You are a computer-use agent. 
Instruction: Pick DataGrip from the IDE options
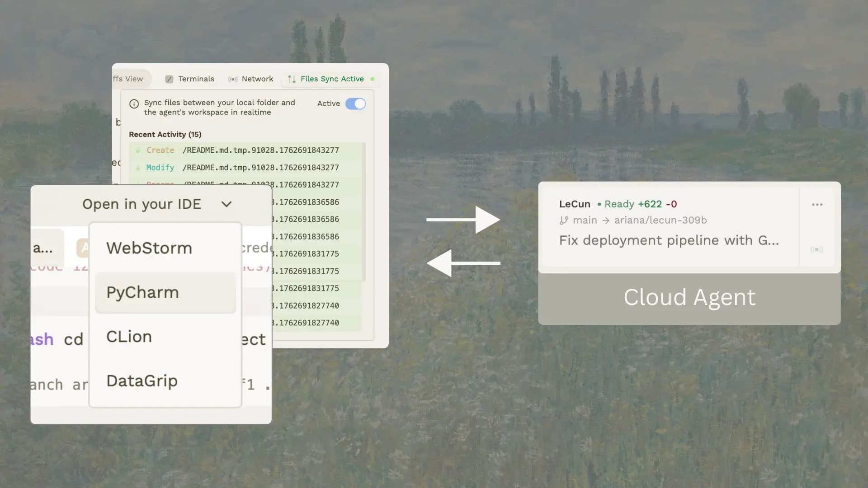(142, 381)
